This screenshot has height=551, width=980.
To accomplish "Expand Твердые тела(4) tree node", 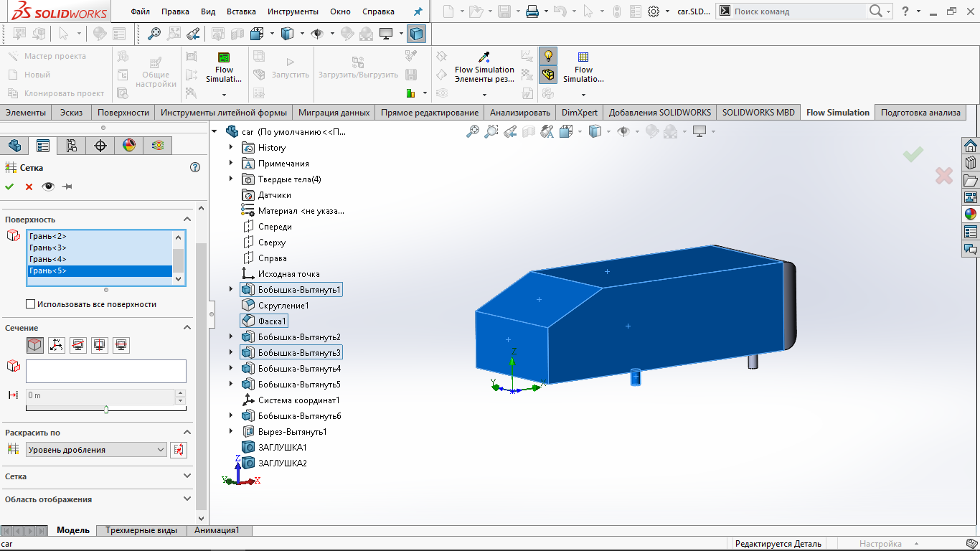I will [x=231, y=179].
